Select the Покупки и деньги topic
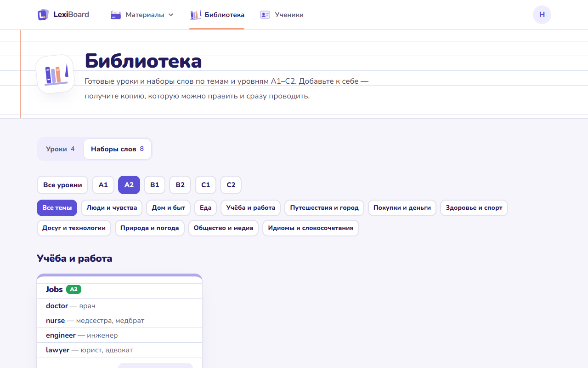The width and height of the screenshot is (588, 368). (x=402, y=208)
